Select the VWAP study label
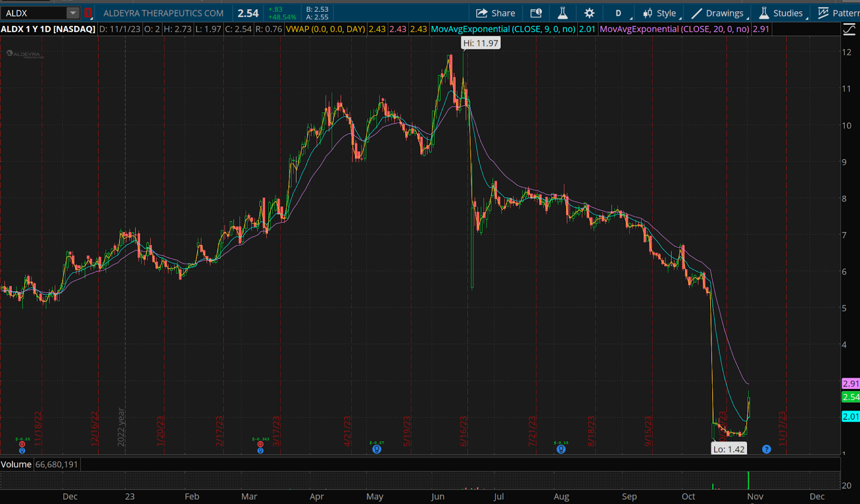860x504 pixels. pyautogui.click(x=325, y=29)
